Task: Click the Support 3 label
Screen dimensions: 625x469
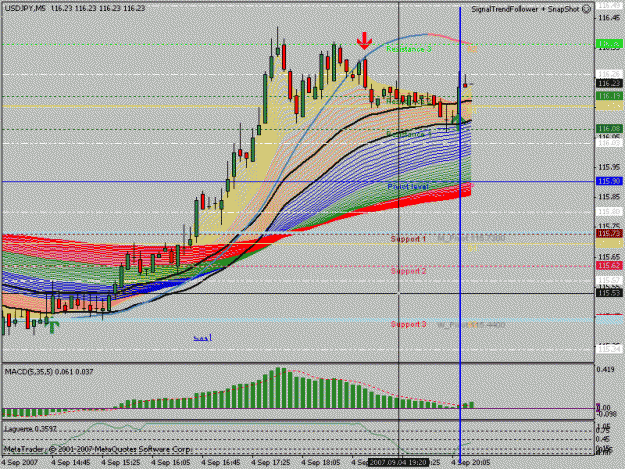Action: [x=408, y=324]
